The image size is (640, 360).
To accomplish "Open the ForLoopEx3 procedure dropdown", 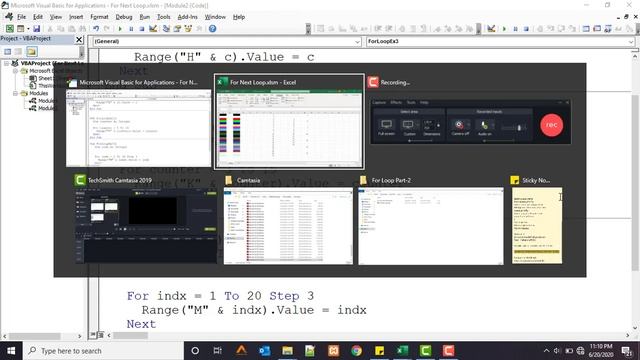I will 631,42.
